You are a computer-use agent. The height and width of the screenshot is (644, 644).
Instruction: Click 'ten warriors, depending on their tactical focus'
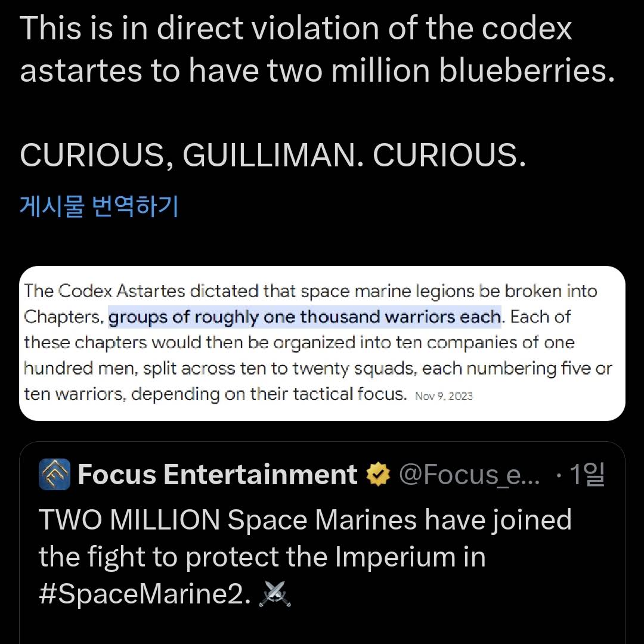215,394
